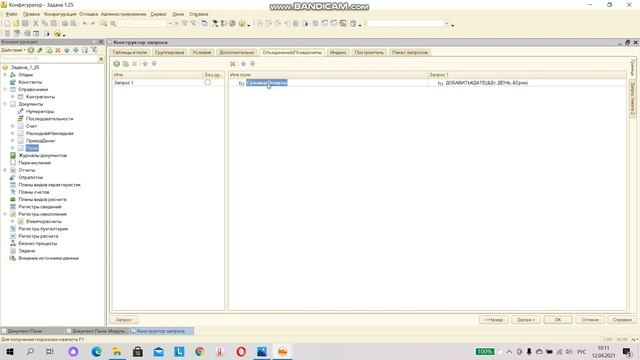Screen dimensions: 640x360
Task: Expand the Отчеты tree node
Action: tap(5, 170)
